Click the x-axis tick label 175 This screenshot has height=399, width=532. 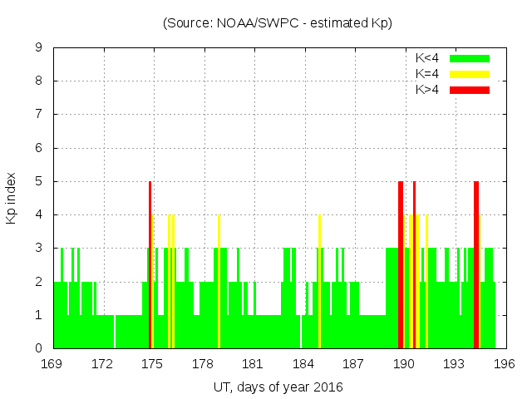pyautogui.click(x=153, y=364)
